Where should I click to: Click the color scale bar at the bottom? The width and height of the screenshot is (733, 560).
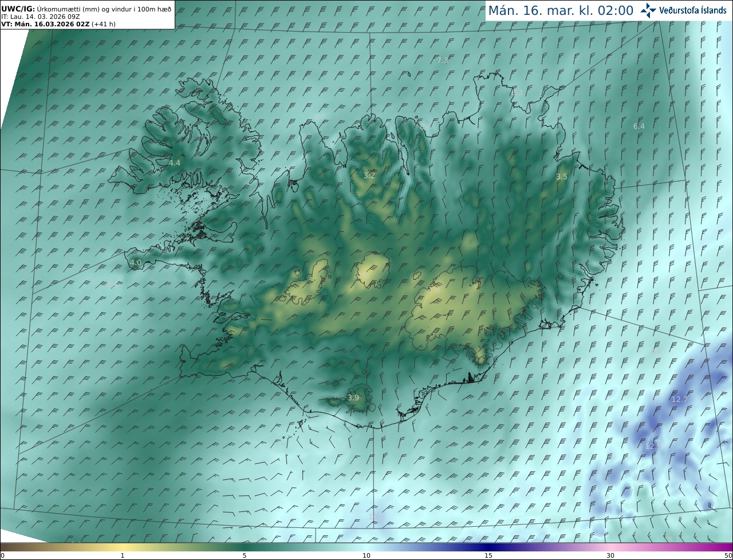(x=366, y=547)
